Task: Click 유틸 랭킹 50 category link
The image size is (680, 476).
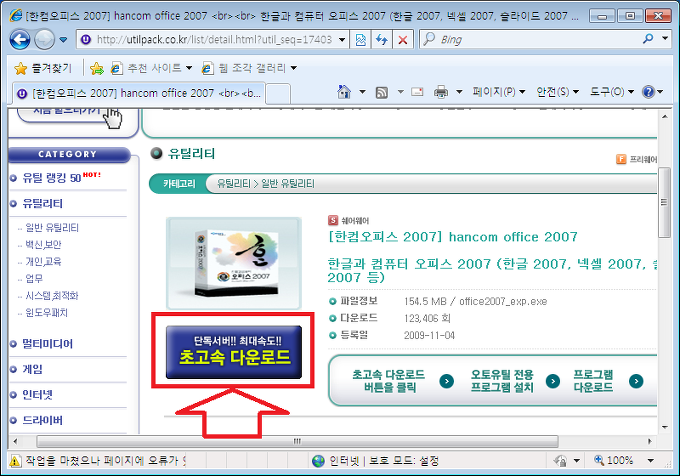Action: 52,178
